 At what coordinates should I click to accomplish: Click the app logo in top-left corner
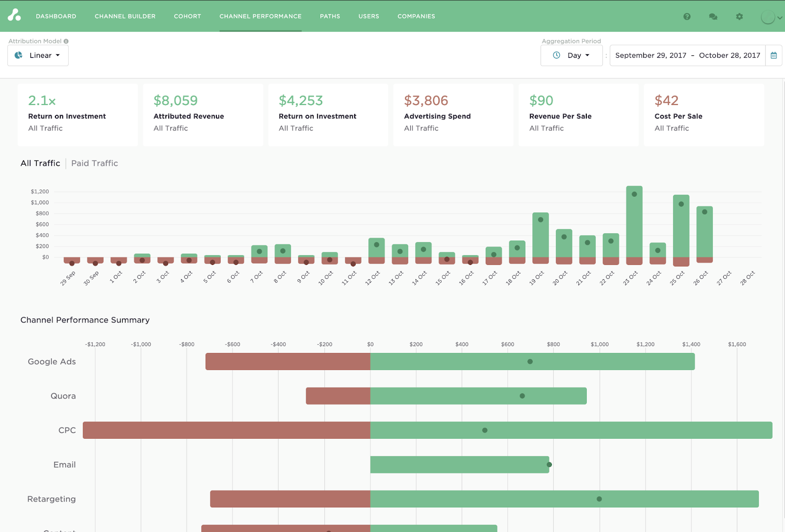(15, 15)
